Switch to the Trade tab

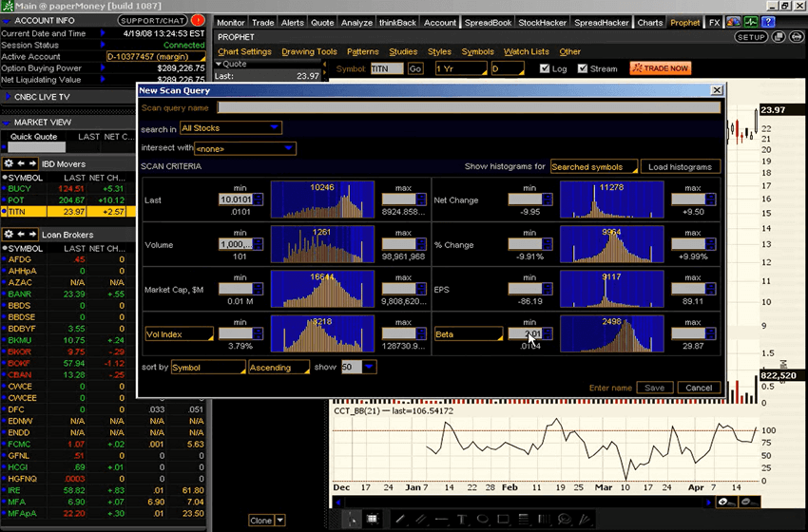[x=262, y=23]
